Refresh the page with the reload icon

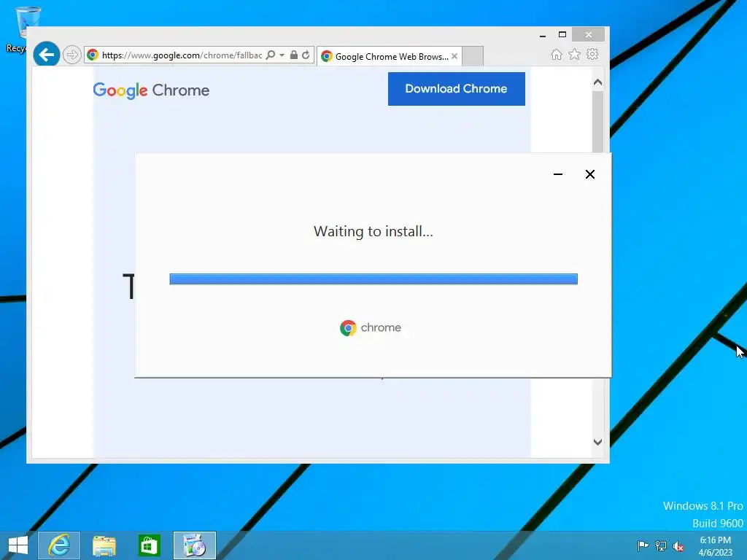(x=306, y=55)
